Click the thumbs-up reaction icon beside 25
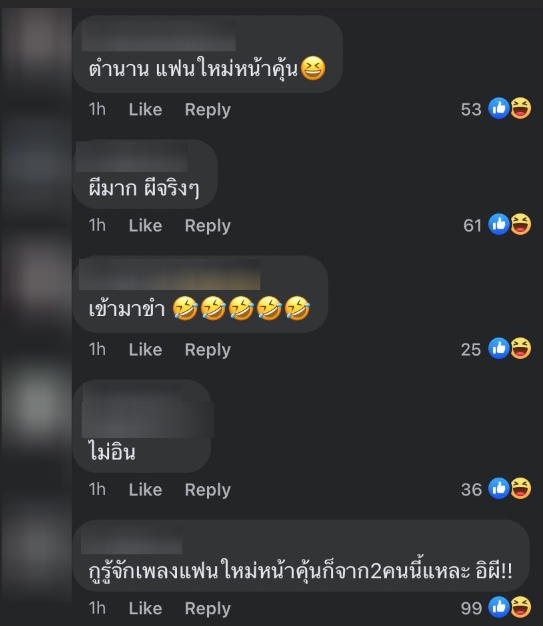 coord(499,348)
